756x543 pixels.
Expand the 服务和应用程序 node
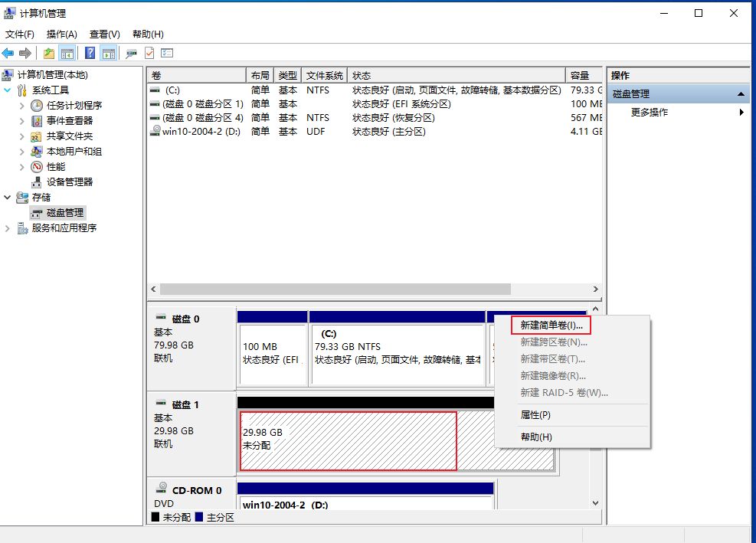(x=8, y=228)
